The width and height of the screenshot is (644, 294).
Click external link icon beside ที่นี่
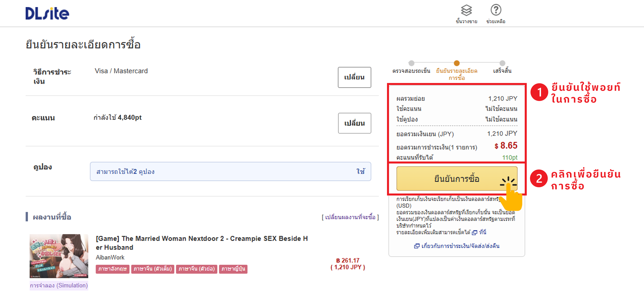(x=474, y=232)
